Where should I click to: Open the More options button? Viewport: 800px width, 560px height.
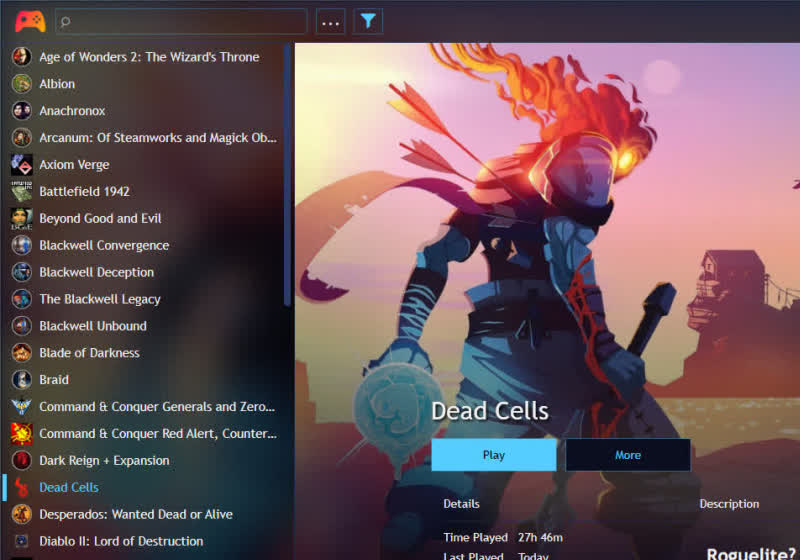(627, 455)
